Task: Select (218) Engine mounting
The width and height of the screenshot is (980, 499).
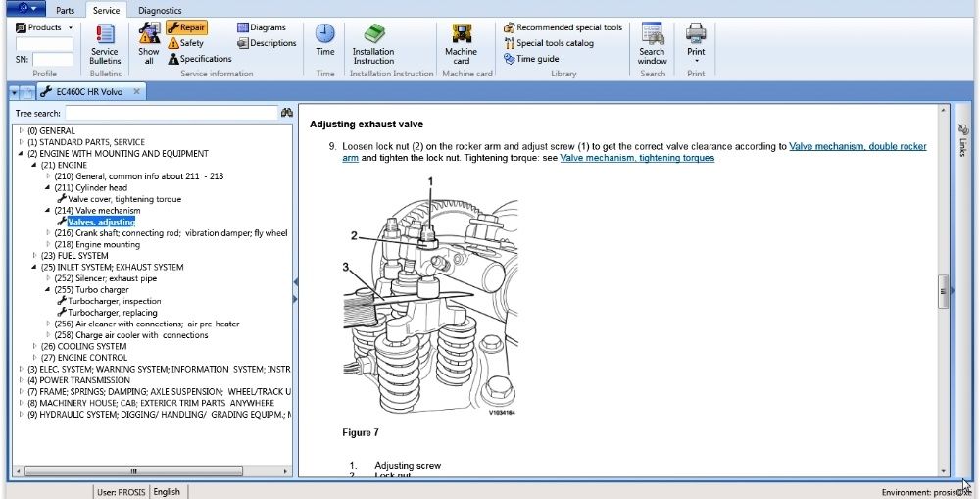Action: point(97,244)
